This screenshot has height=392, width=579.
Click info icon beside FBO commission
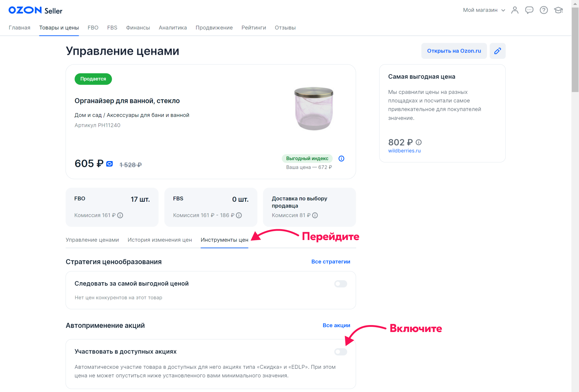[120, 215]
